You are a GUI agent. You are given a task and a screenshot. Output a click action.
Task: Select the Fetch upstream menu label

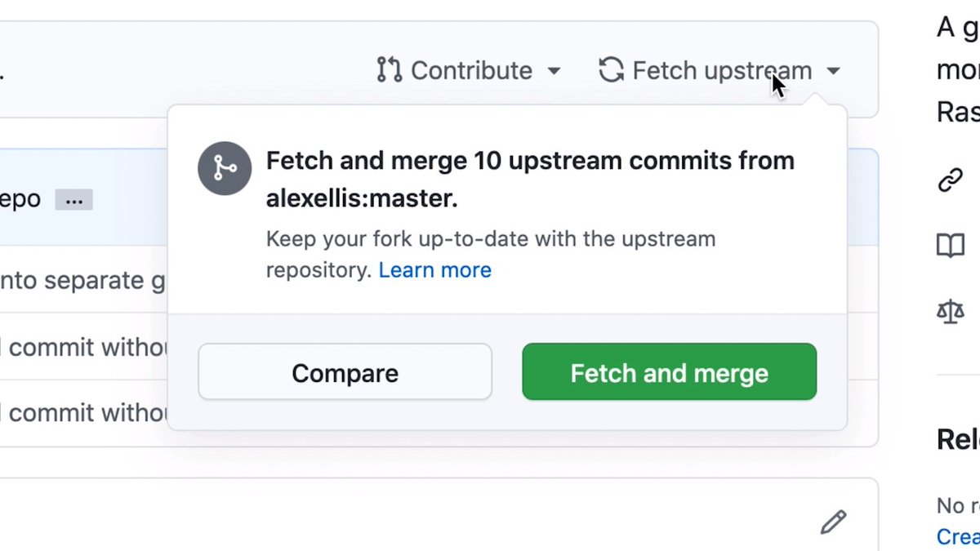722,71
